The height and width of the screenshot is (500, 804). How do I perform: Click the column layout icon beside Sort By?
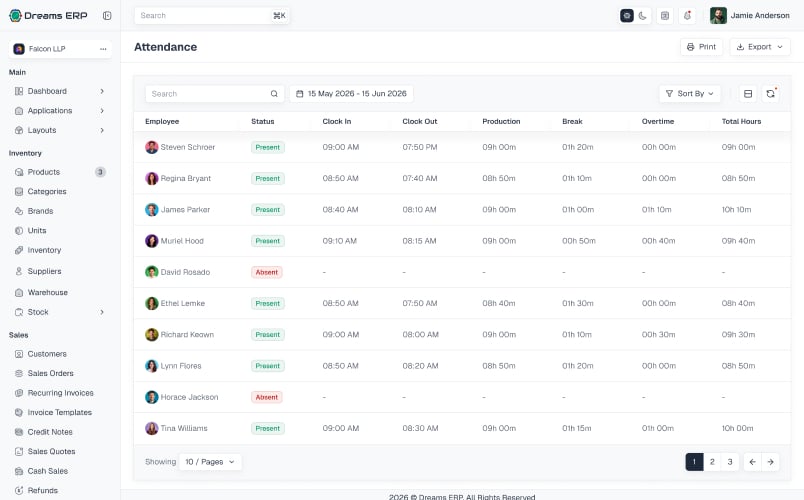[x=748, y=93]
